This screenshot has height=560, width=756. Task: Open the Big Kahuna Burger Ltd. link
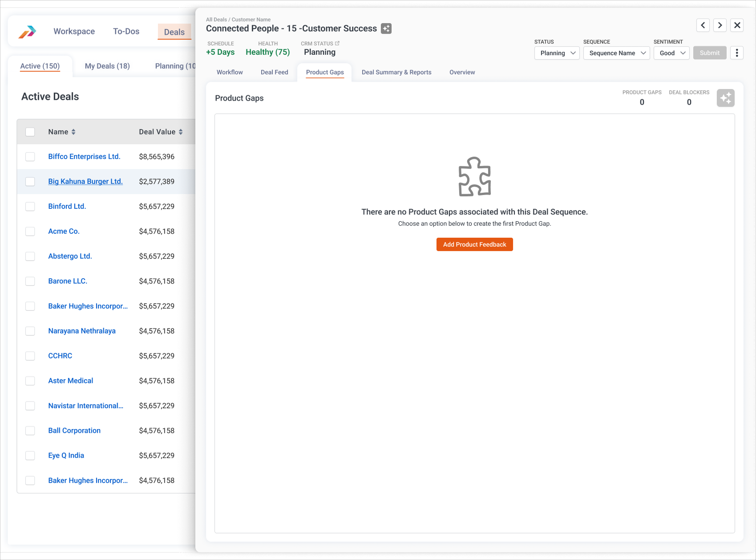click(85, 182)
